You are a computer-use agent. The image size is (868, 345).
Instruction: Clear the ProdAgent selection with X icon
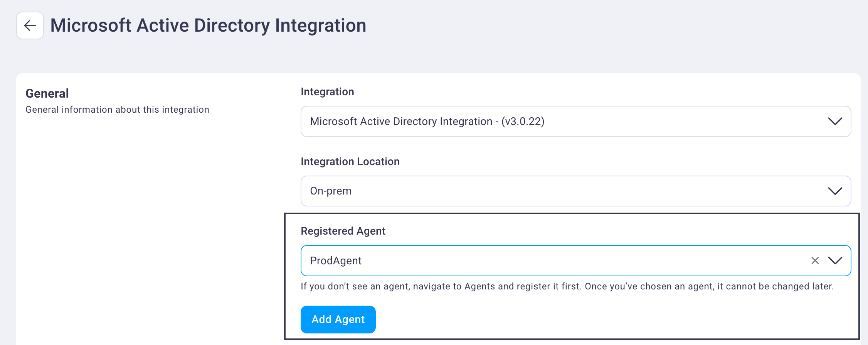pos(815,260)
